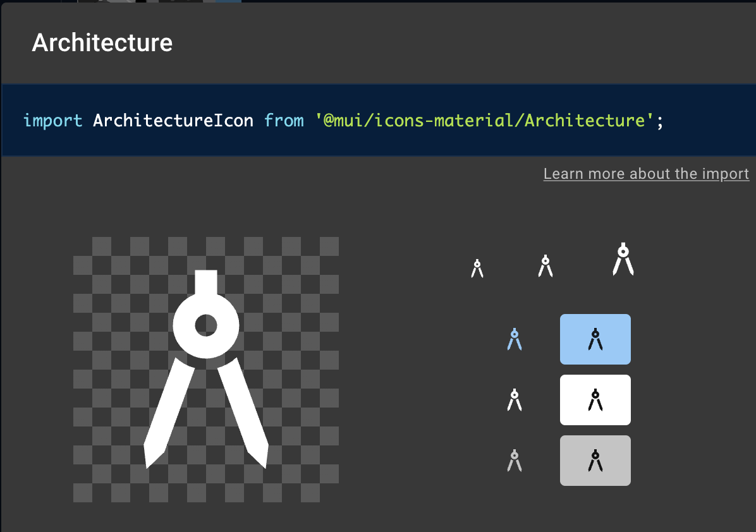Click the white Architecture icon on dark background

coord(514,399)
